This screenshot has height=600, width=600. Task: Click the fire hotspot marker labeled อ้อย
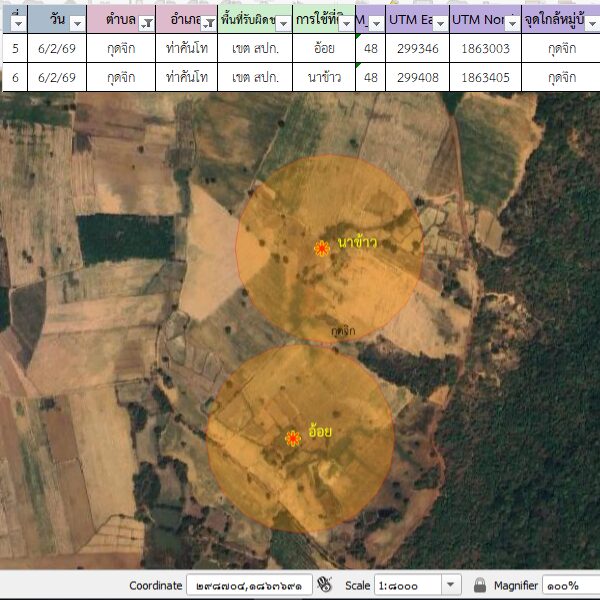[292, 438]
